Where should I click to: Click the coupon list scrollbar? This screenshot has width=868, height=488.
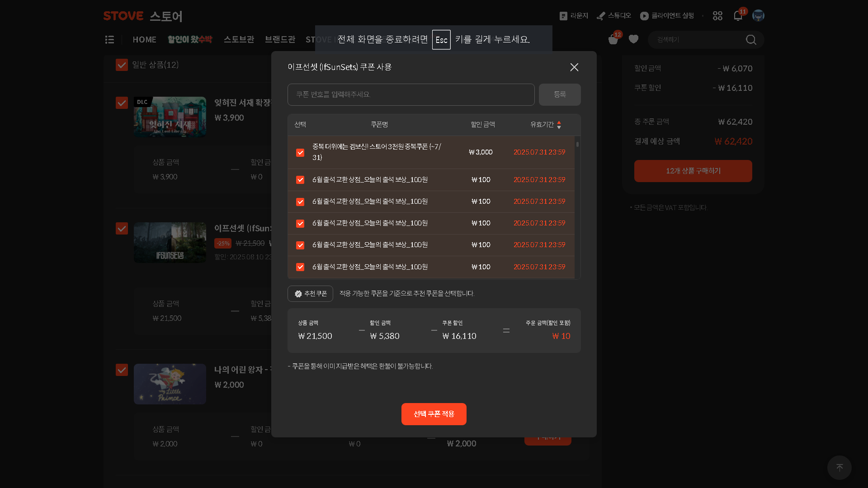577,145
